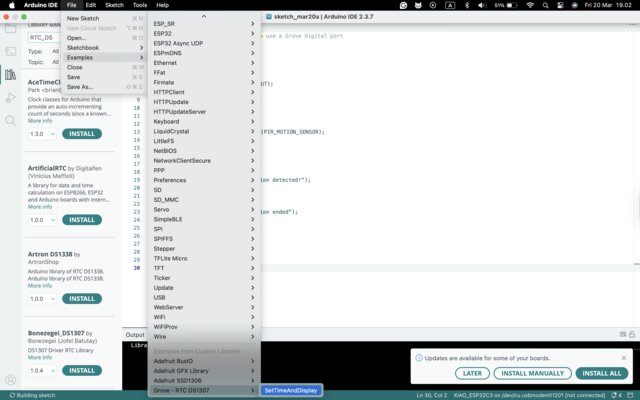Open Artron DS1338 version dropdown
The image size is (640, 400).
pos(42,299)
